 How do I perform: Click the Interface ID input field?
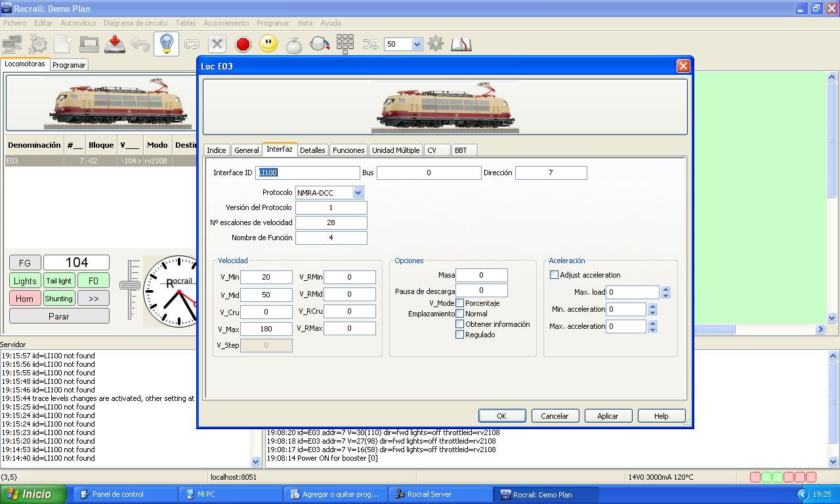tap(308, 173)
